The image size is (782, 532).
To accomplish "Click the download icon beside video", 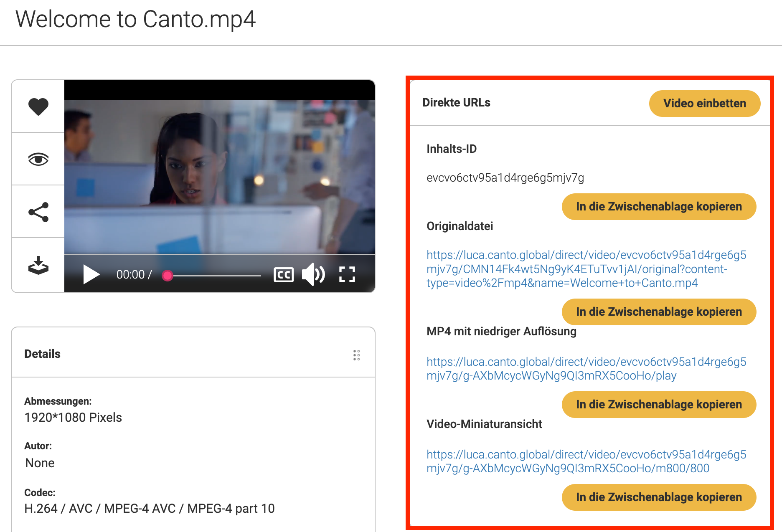I will (x=38, y=266).
